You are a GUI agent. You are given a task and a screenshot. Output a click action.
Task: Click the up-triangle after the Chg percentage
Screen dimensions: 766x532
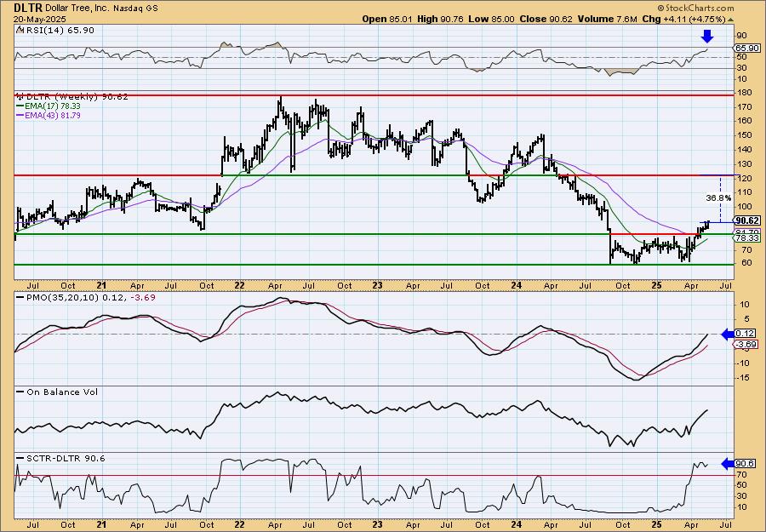pos(731,20)
